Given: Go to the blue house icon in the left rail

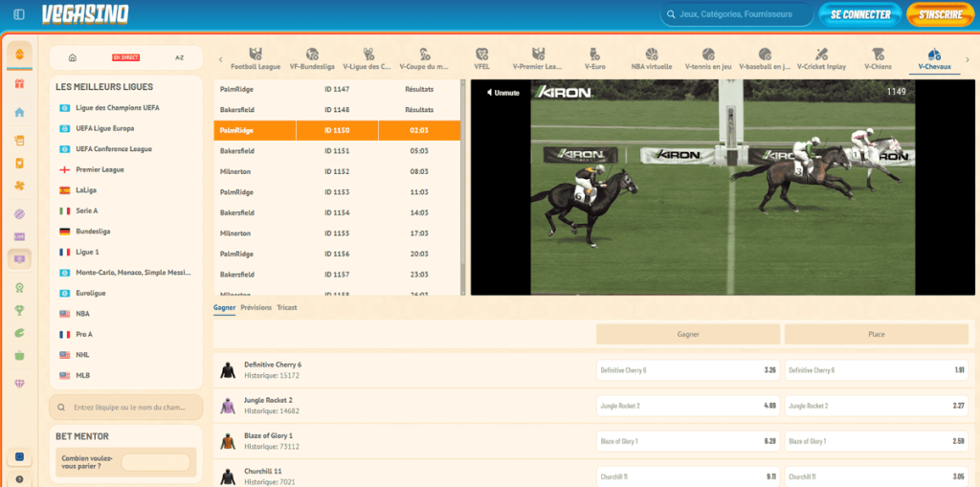Looking at the screenshot, I should (x=19, y=113).
